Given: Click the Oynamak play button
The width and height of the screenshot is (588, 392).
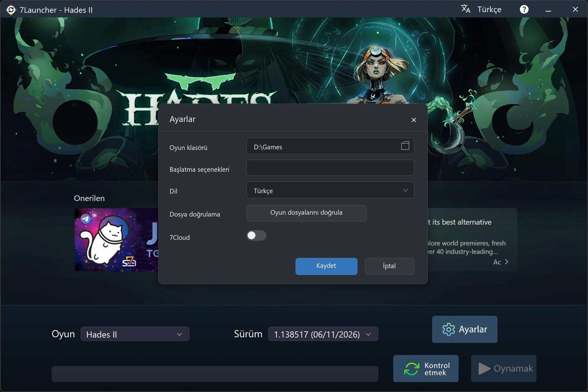Looking at the screenshot, I should click(x=503, y=369).
